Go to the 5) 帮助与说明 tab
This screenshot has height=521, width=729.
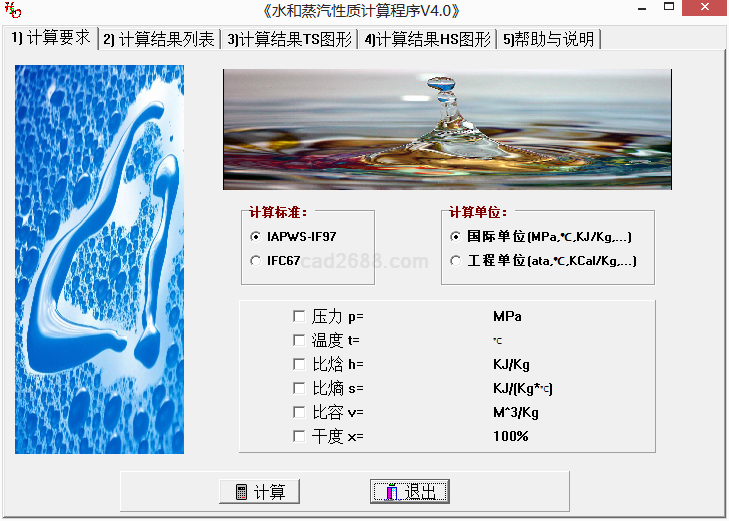coord(548,40)
